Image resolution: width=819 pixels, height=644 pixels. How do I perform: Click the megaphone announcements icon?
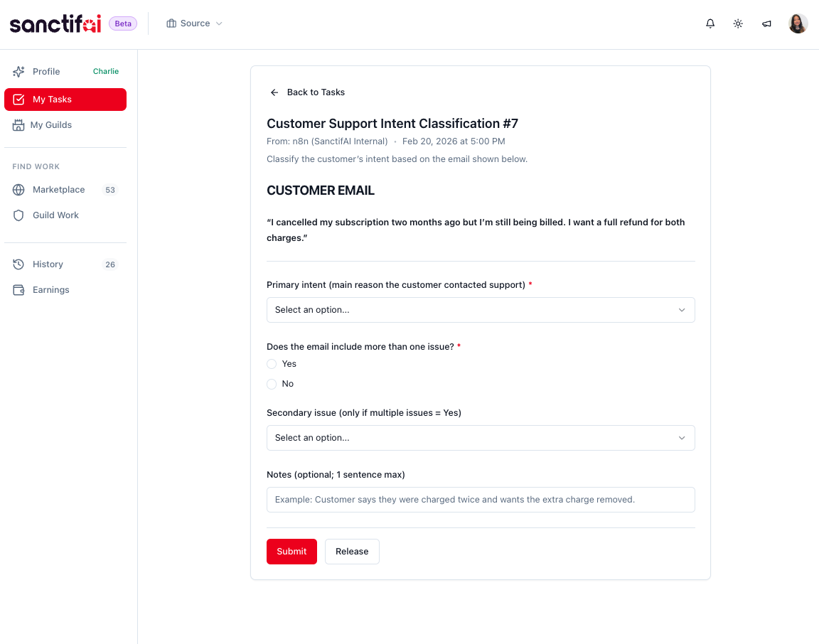click(x=766, y=23)
